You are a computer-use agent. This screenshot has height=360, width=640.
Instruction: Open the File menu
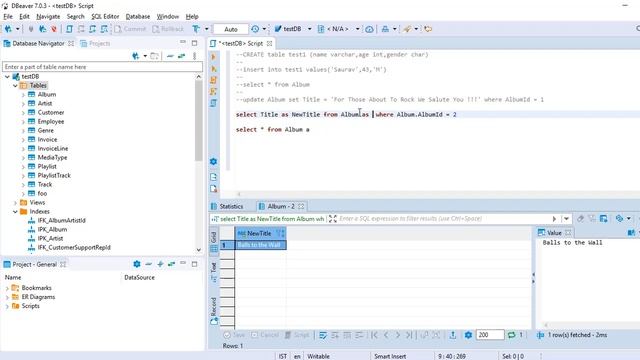(x=8, y=16)
